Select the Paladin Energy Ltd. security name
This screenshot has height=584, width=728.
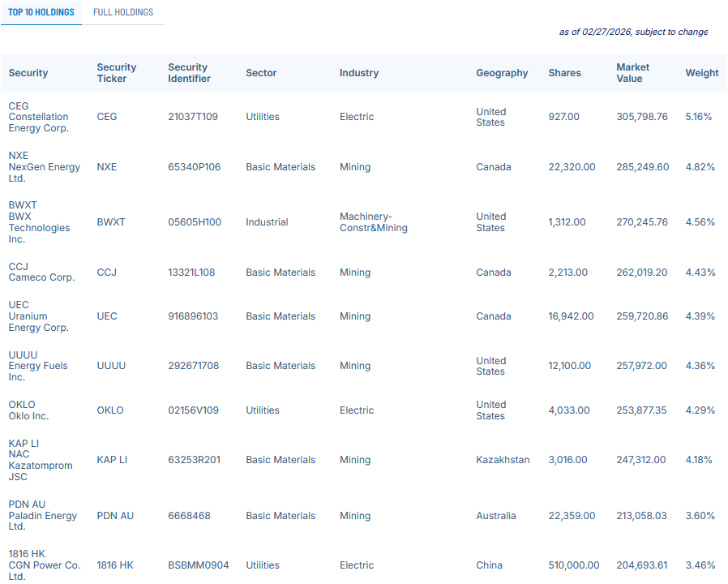tap(43, 521)
